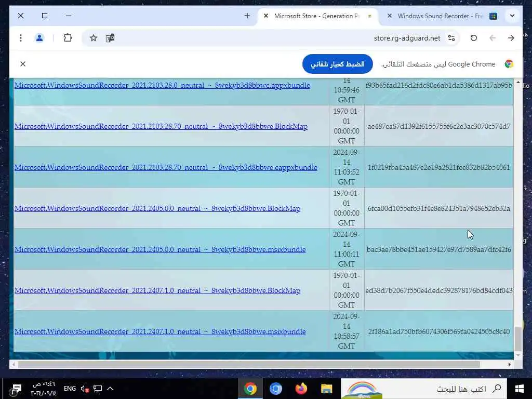This screenshot has width=532, height=399.
Task: Expand the tab search dropdown
Action: click(512, 16)
